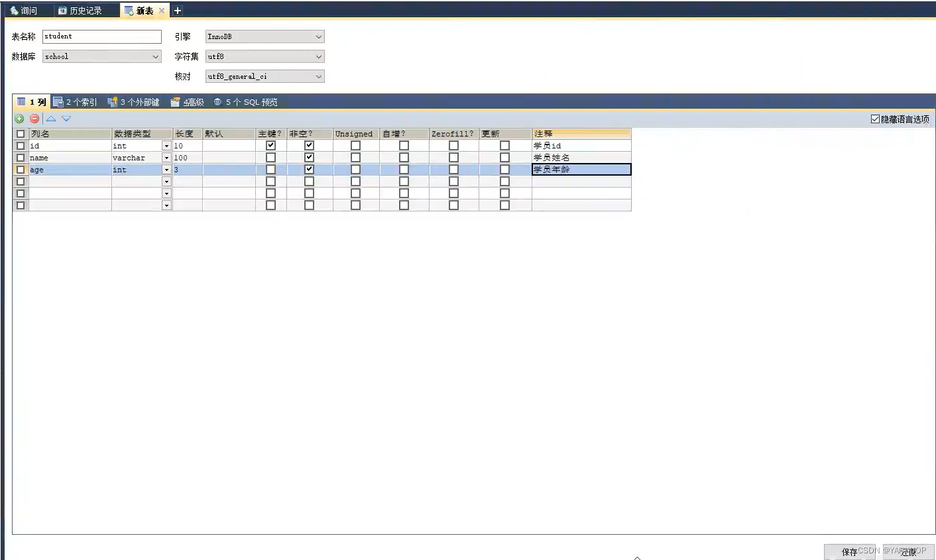Check the Zerofill checkbox for id row
Viewport: 936px width, 560px height.
(x=453, y=145)
